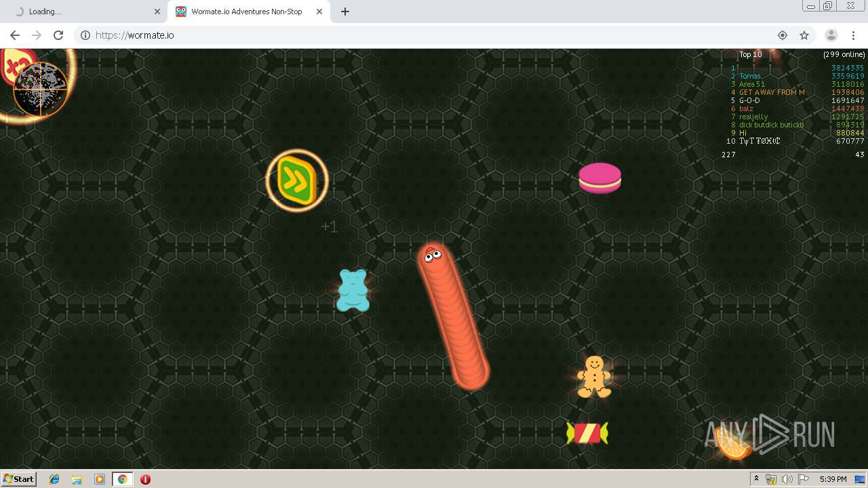
Task: Click the top score 3824335
Action: 848,68
